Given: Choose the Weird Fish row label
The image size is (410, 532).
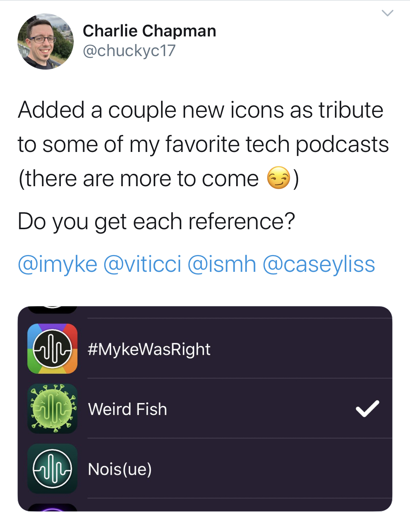Looking at the screenshot, I should click(x=128, y=409).
